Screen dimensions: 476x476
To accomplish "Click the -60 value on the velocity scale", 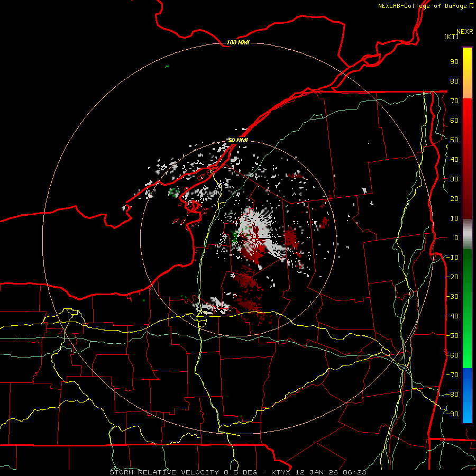I will click(x=452, y=355).
